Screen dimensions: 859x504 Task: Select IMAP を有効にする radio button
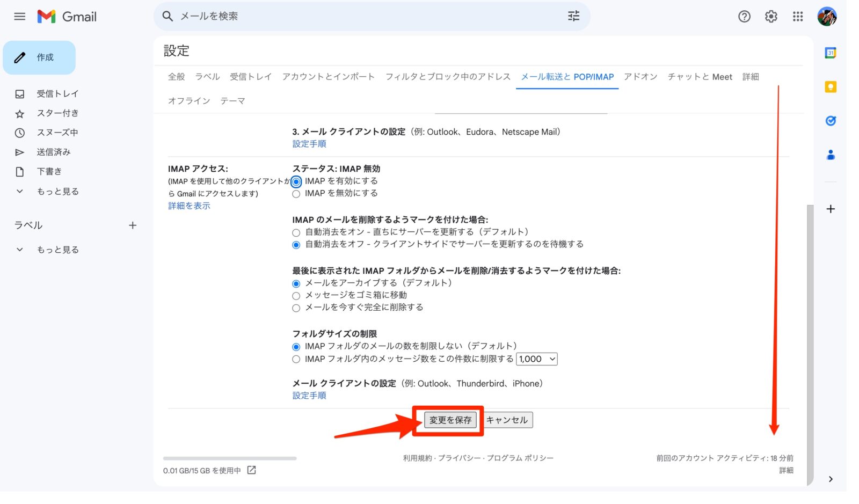pyautogui.click(x=296, y=181)
